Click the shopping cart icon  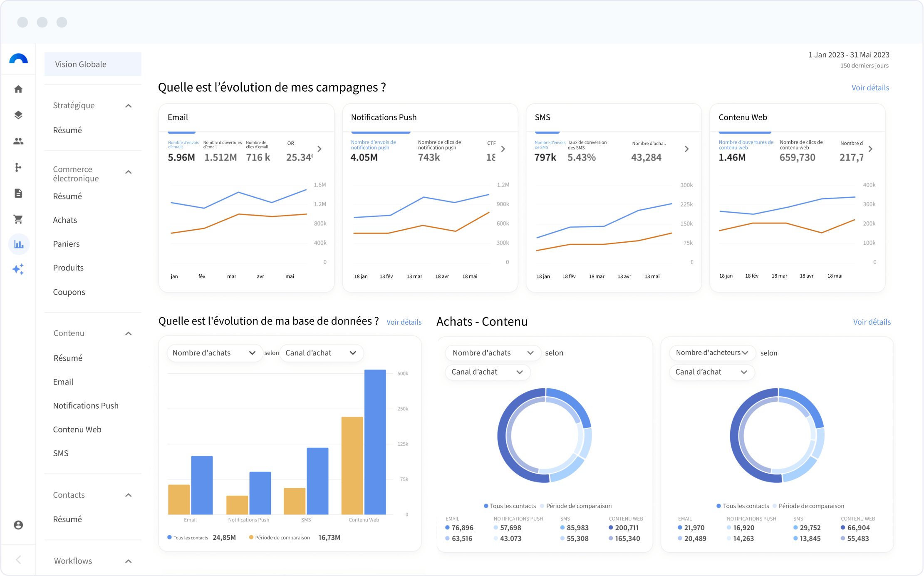tap(18, 219)
